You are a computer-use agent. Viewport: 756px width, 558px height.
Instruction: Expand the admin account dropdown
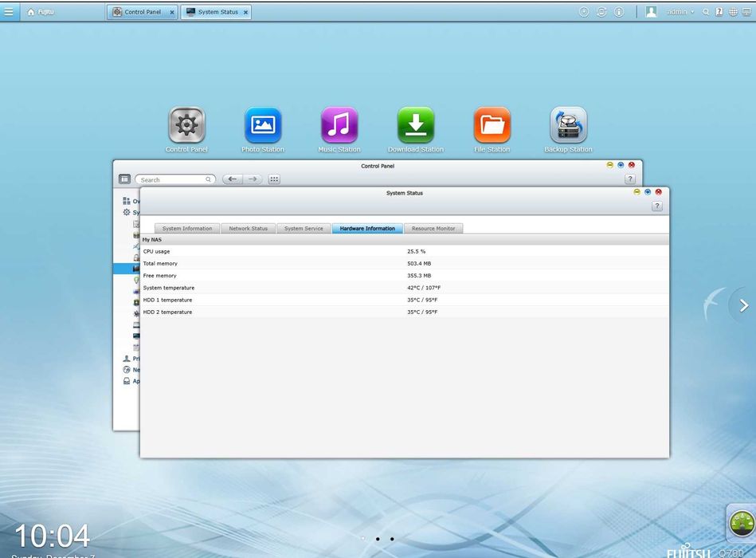click(x=680, y=12)
